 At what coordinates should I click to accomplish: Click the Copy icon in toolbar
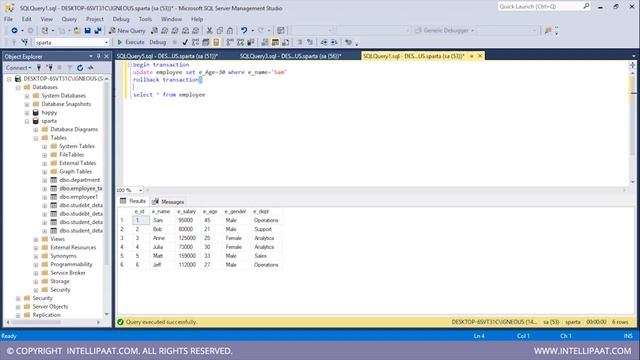[220, 31]
